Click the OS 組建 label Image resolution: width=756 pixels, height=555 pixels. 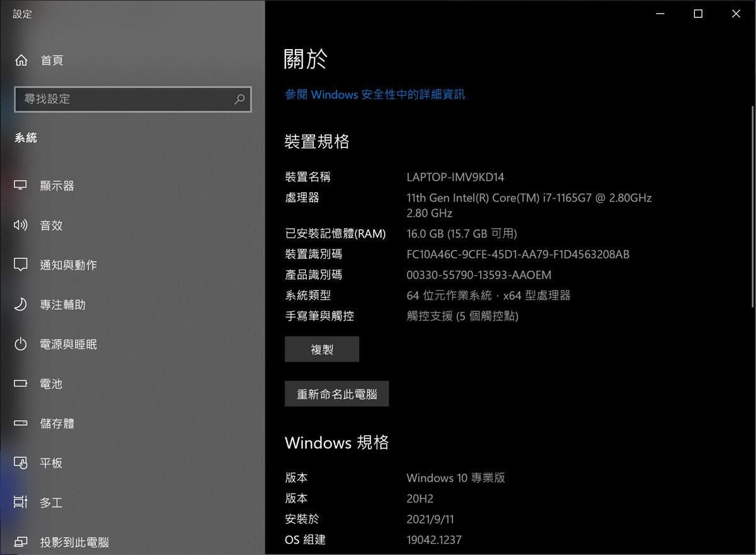[305, 540]
